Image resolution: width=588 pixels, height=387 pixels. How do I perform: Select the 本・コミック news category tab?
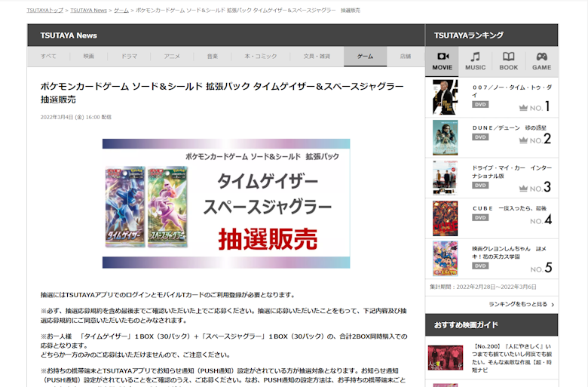pos(261,57)
